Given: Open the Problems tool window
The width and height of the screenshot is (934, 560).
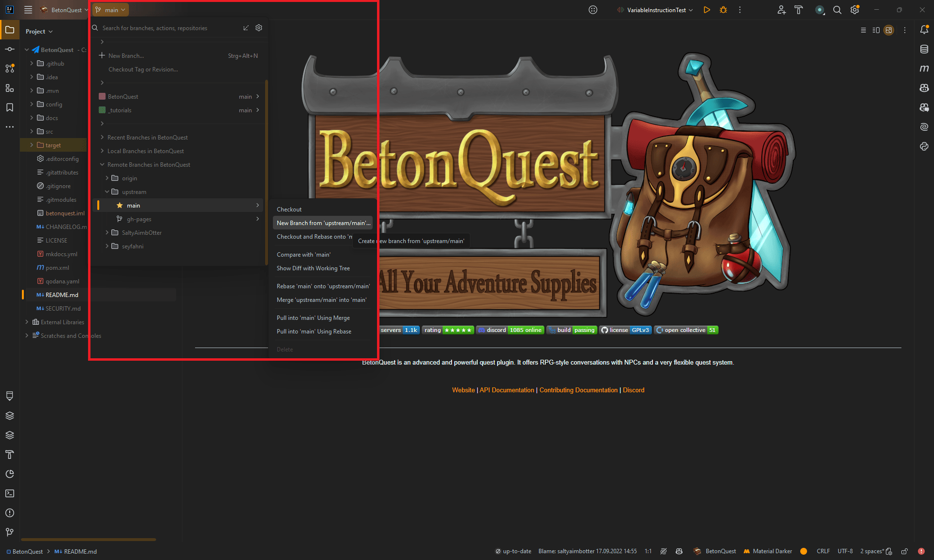Looking at the screenshot, I should pos(10,513).
